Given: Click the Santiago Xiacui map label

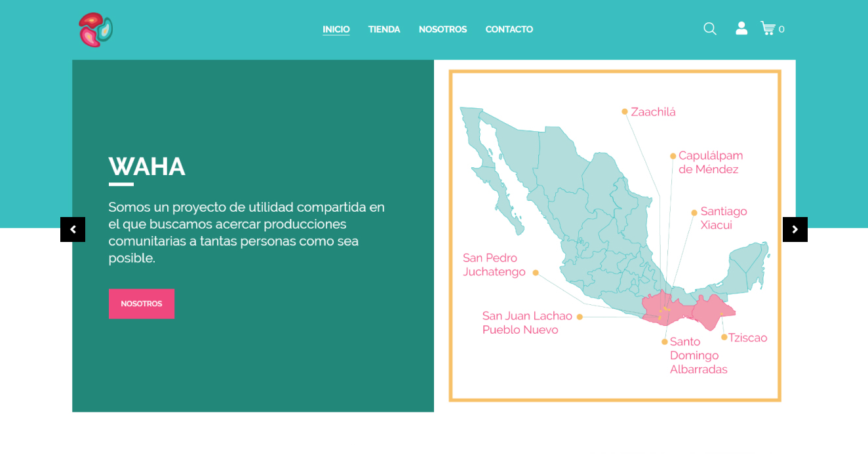Looking at the screenshot, I should (723, 218).
